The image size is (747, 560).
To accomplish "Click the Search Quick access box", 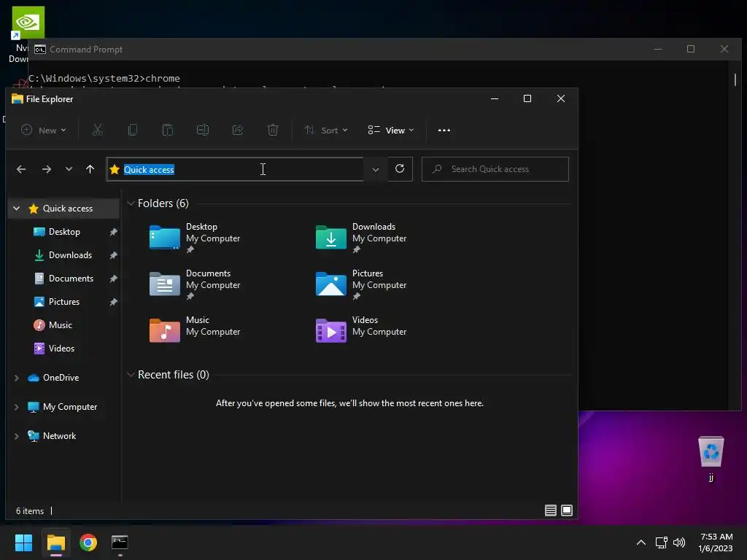I will (x=495, y=169).
